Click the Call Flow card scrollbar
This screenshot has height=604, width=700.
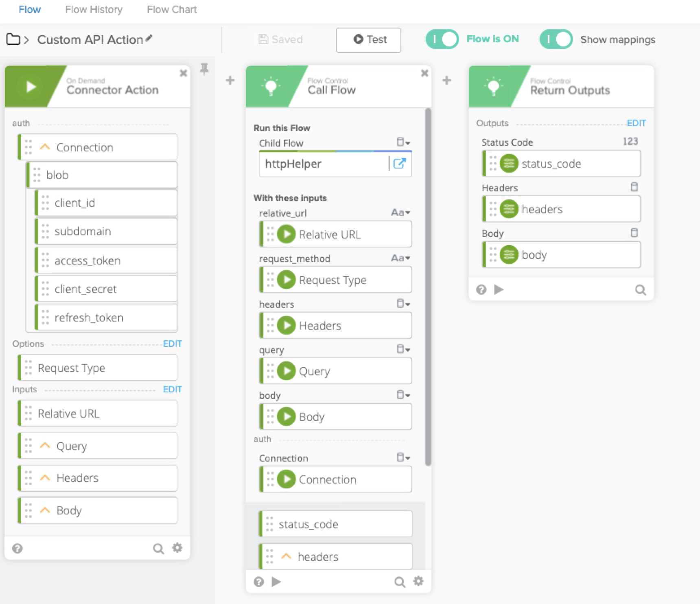(428, 285)
